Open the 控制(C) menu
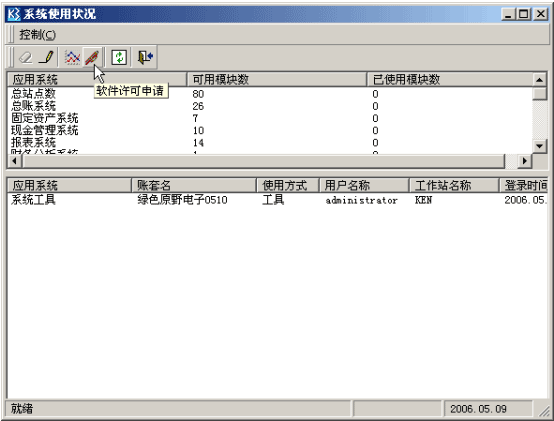Screen dimensions: 554x421 (x=37, y=35)
